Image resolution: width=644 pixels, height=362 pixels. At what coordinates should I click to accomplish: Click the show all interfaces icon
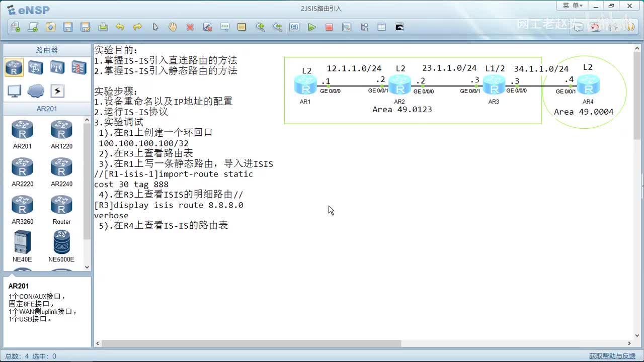(x=364, y=27)
